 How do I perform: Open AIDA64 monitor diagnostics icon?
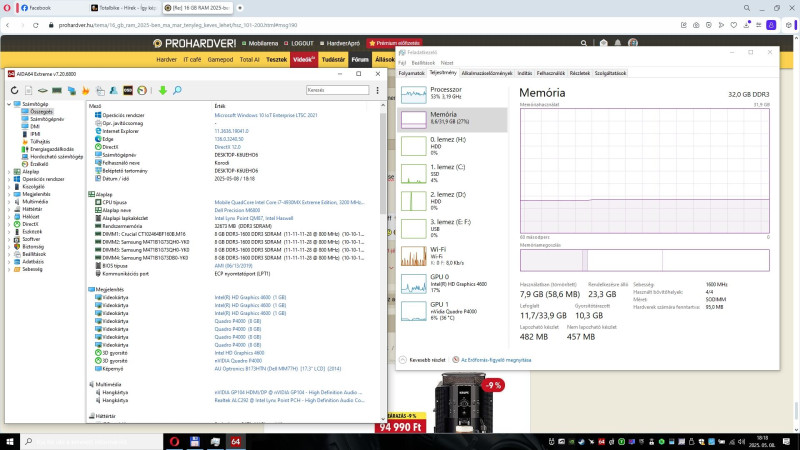pos(71,90)
